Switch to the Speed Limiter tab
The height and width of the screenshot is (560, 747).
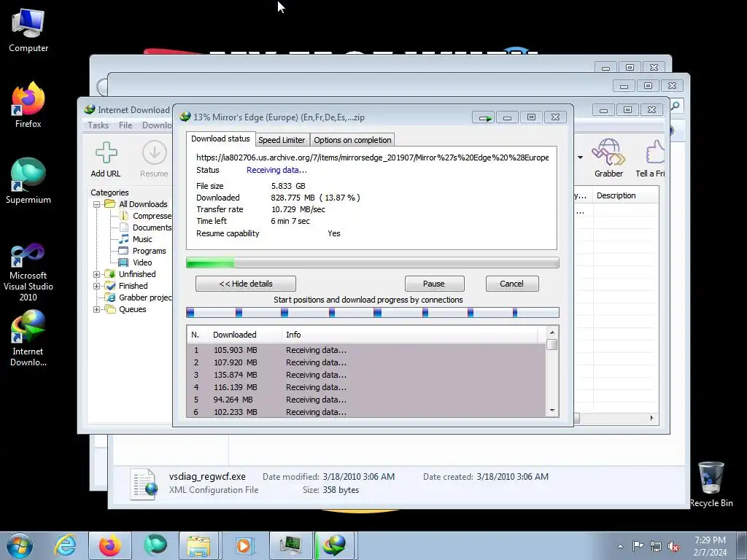coord(282,140)
